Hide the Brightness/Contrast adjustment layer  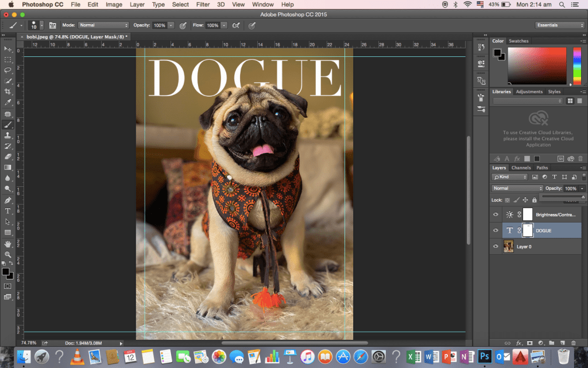coord(496,214)
